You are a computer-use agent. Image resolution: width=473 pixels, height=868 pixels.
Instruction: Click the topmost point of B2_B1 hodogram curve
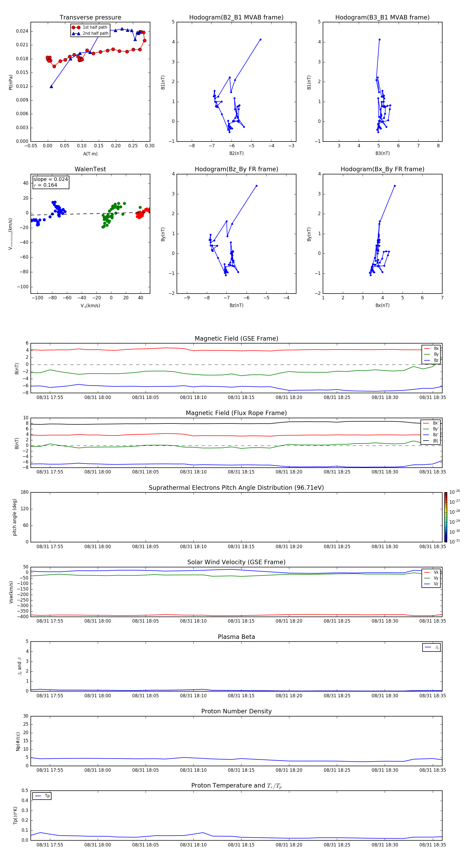click(x=260, y=40)
